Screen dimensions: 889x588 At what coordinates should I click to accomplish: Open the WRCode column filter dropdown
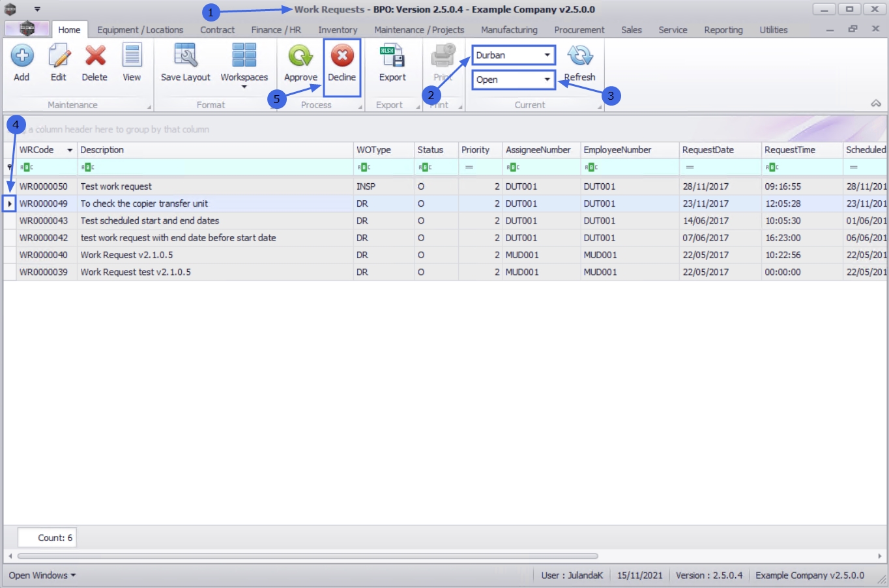click(70, 150)
